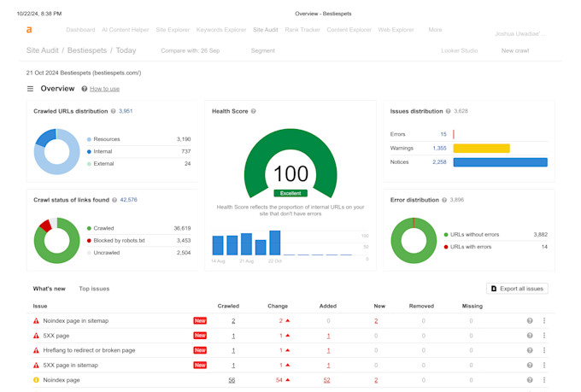Click the orange Ahrefs logo
This screenshot has width=581, height=392.
point(29,30)
